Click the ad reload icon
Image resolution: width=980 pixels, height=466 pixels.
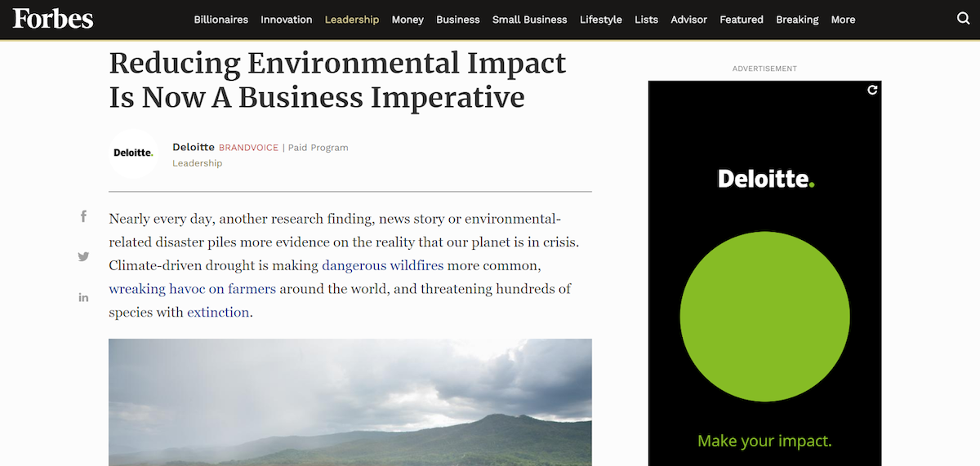872,90
